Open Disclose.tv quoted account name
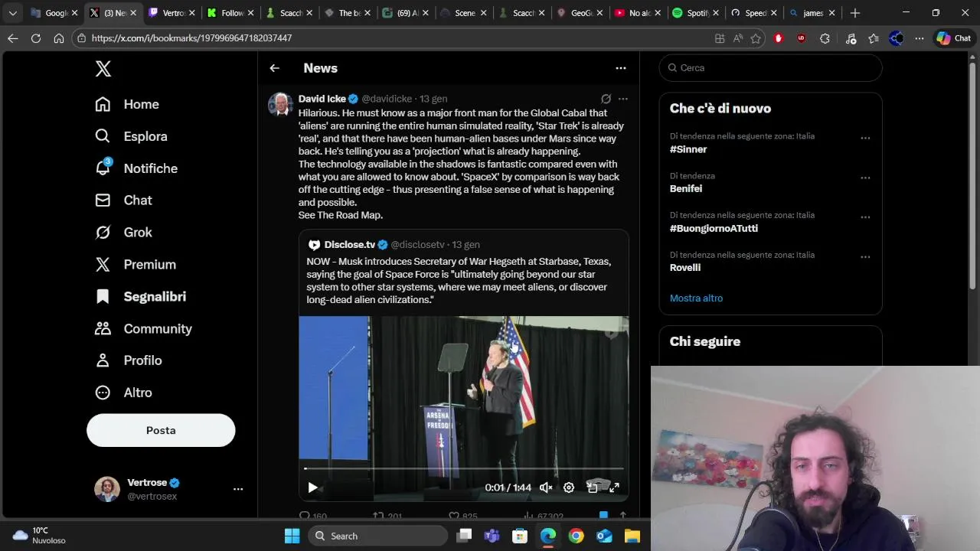The width and height of the screenshot is (980, 551). coord(350,245)
